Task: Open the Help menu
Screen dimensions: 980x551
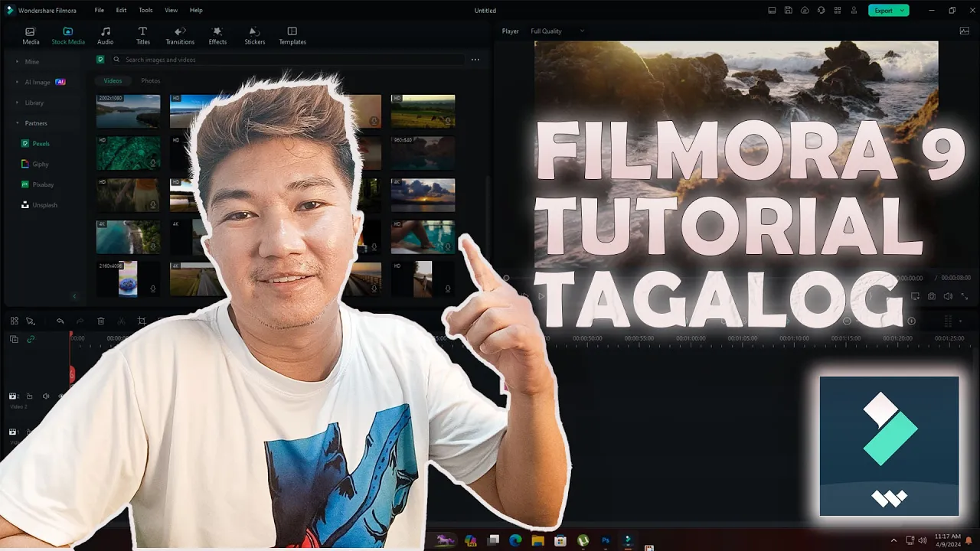Action: (196, 10)
